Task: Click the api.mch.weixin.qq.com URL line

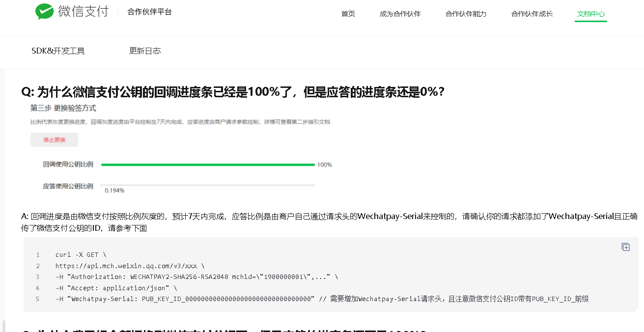Action: (130, 266)
